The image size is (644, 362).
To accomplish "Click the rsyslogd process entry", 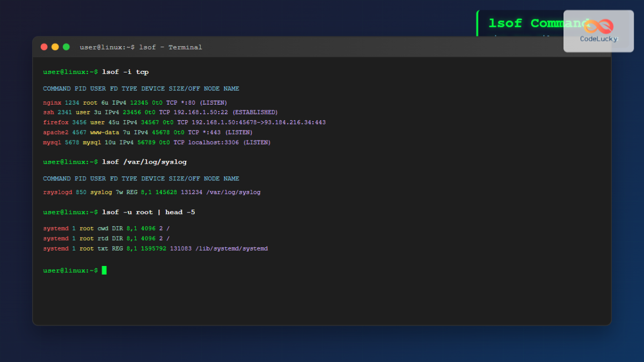I will point(57,192).
